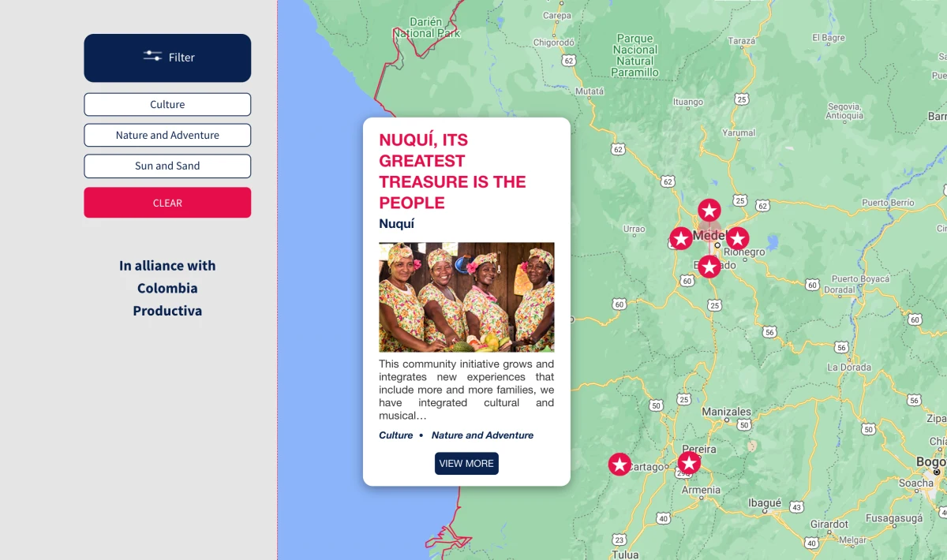Open the Filter panel button

(167, 58)
